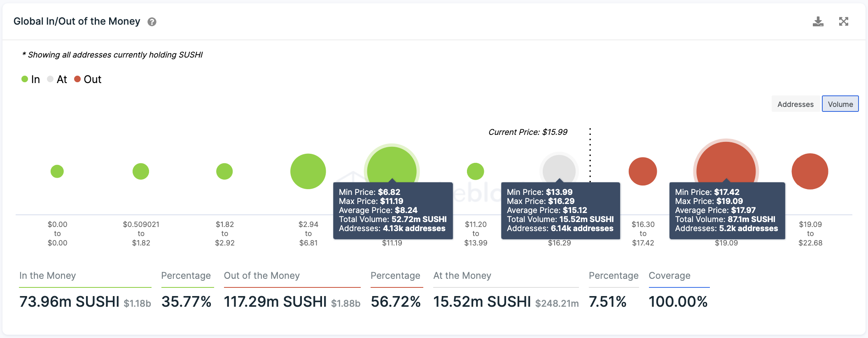Toggle the grey At legend item
Screen dimensions: 868x338
click(x=57, y=79)
